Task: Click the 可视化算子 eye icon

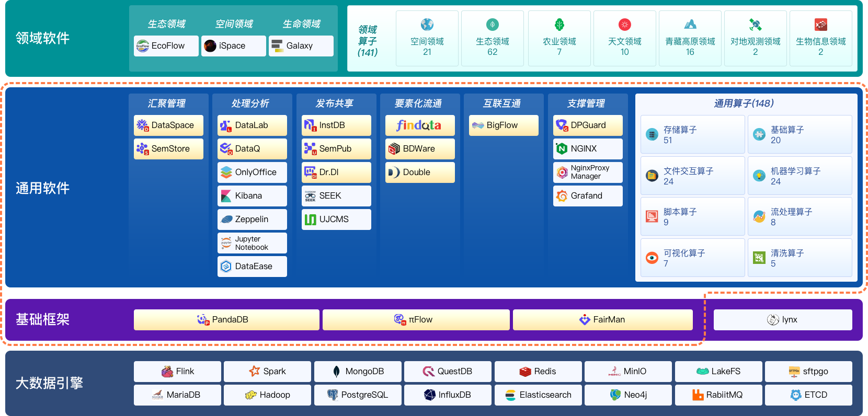Action: coord(652,258)
